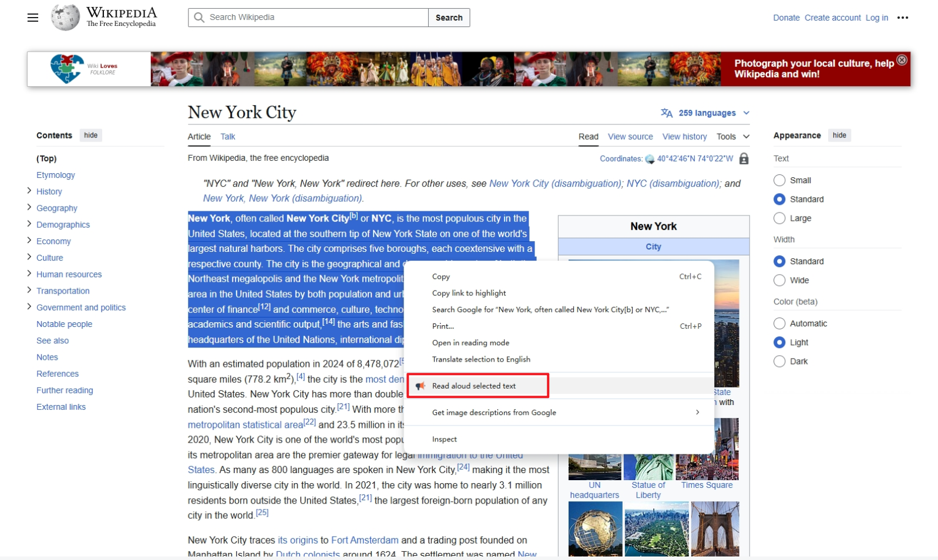This screenshot has width=938, height=560.
Task: Open the UN headquarters thumbnail image
Action: click(x=595, y=467)
